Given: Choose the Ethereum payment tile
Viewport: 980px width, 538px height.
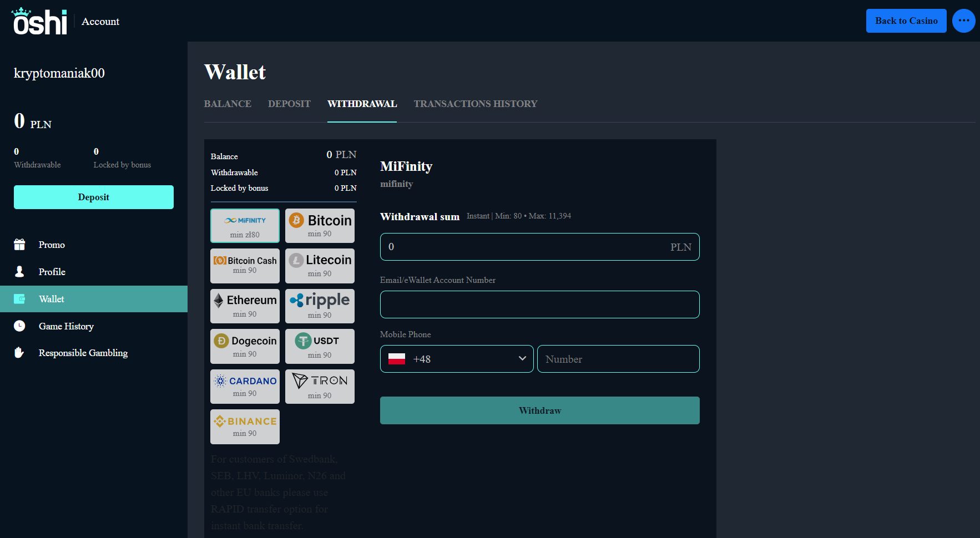Looking at the screenshot, I should tap(245, 306).
